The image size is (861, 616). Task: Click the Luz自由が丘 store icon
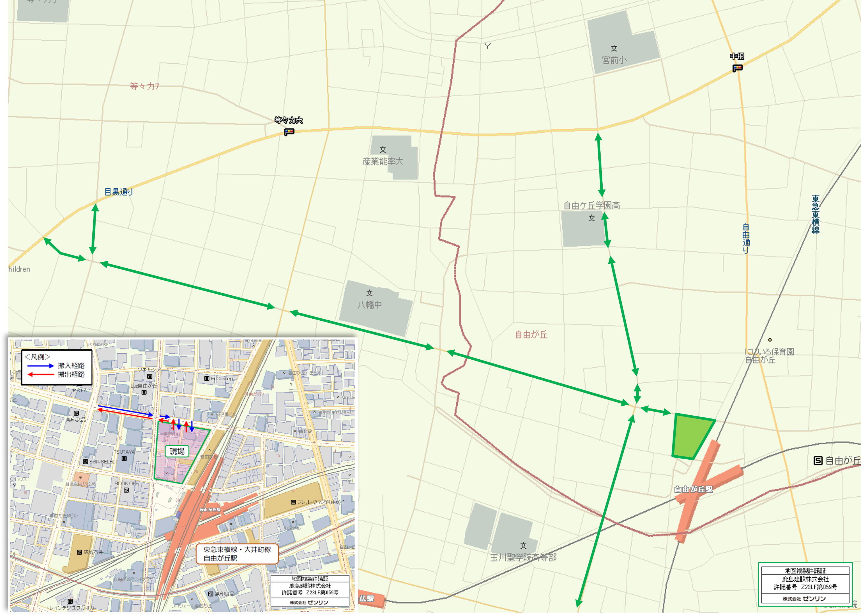point(144,393)
